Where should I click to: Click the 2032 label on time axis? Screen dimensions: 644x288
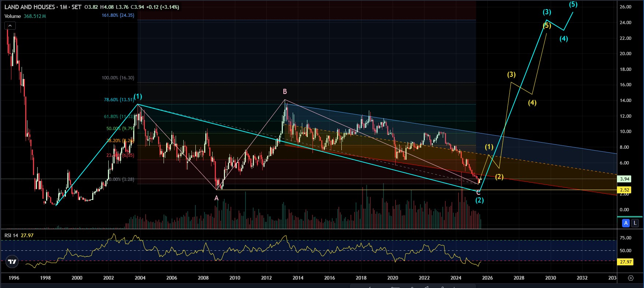[582, 278]
